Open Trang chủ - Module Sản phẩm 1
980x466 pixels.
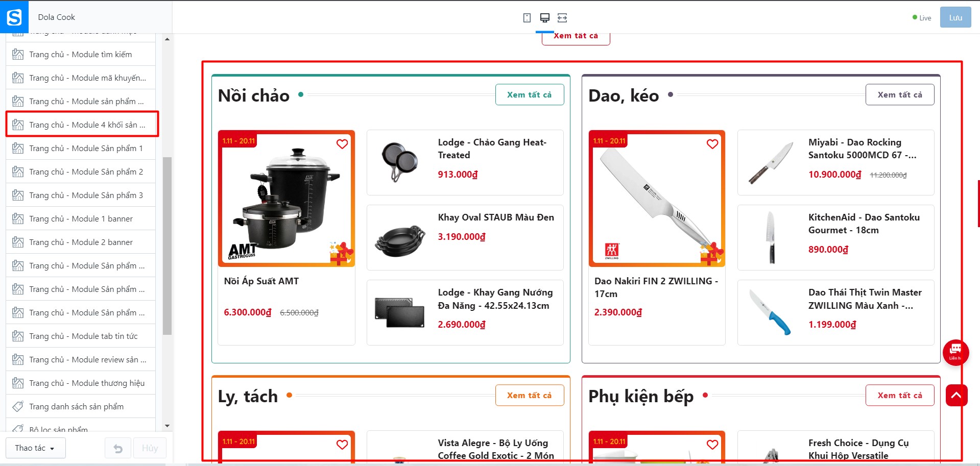pos(81,148)
